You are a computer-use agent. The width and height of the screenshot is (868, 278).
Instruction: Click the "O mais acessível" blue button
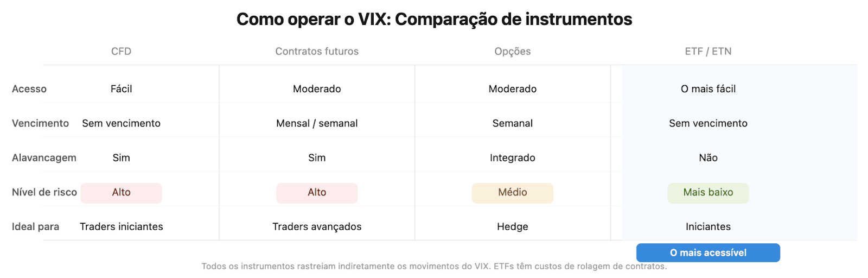(x=708, y=252)
